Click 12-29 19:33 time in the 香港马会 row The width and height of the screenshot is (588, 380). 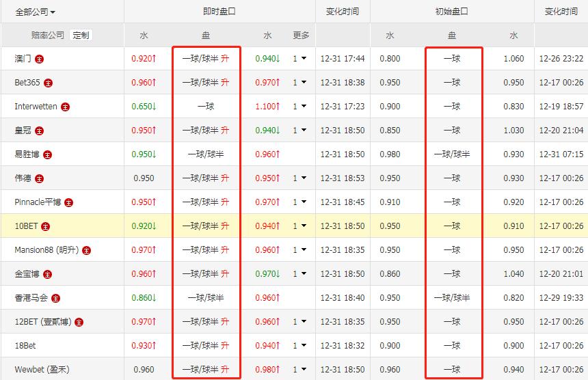(x=561, y=298)
